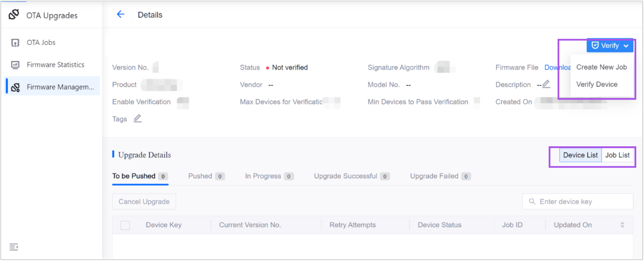Click the search magnifier icon
The image size is (644, 261).
(532, 201)
